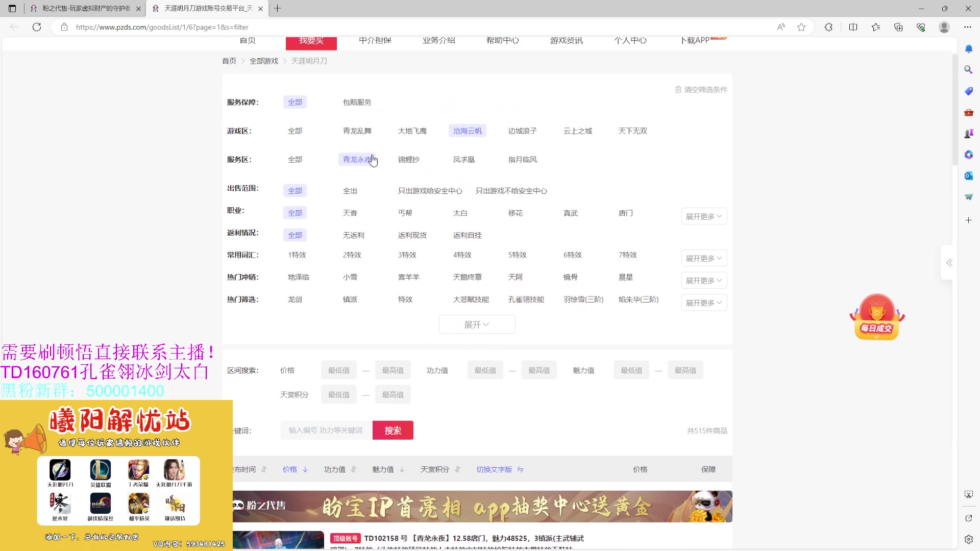Click the red 搜索 search button
The height and width of the screenshot is (551, 980).
point(393,430)
